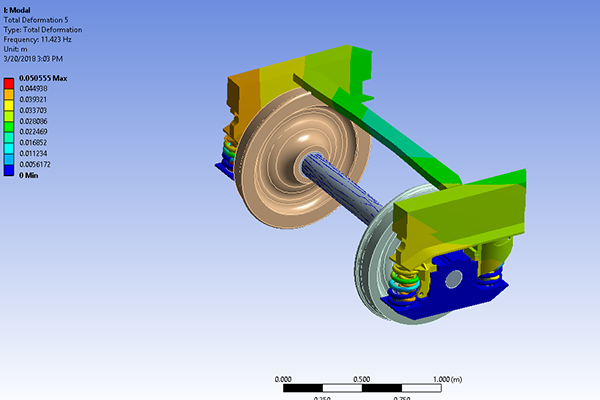Viewport: 600px width, 400px height.
Task: Click the 0.011234 legend value
Action: pyautogui.click(x=33, y=153)
